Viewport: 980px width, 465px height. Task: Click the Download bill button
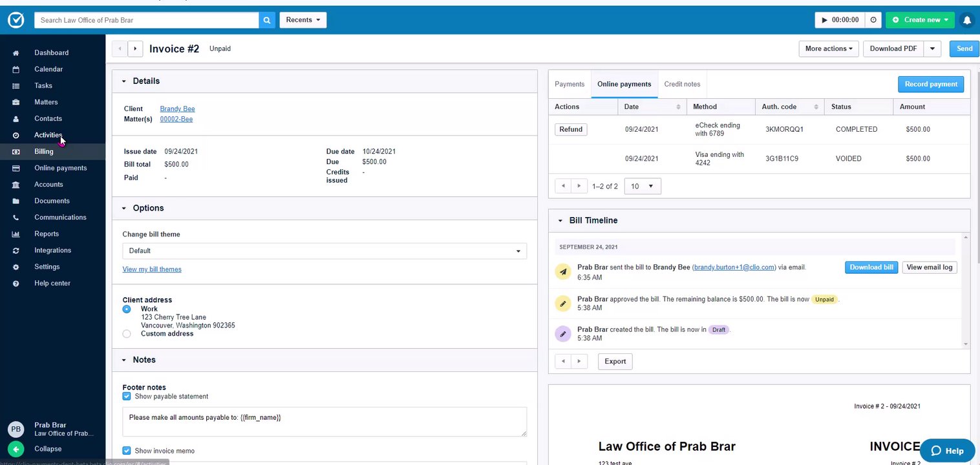871,267
